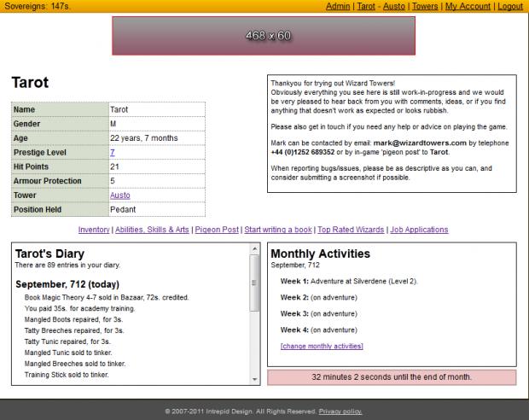Open the Privacy policy link in footer
This screenshot has width=529, height=420.
click(x=340, y=411)
